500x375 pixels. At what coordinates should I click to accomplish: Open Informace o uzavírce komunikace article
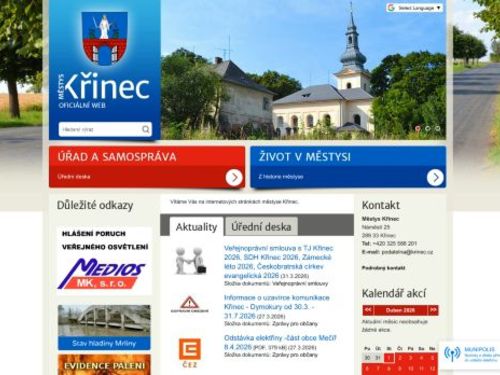277,307
